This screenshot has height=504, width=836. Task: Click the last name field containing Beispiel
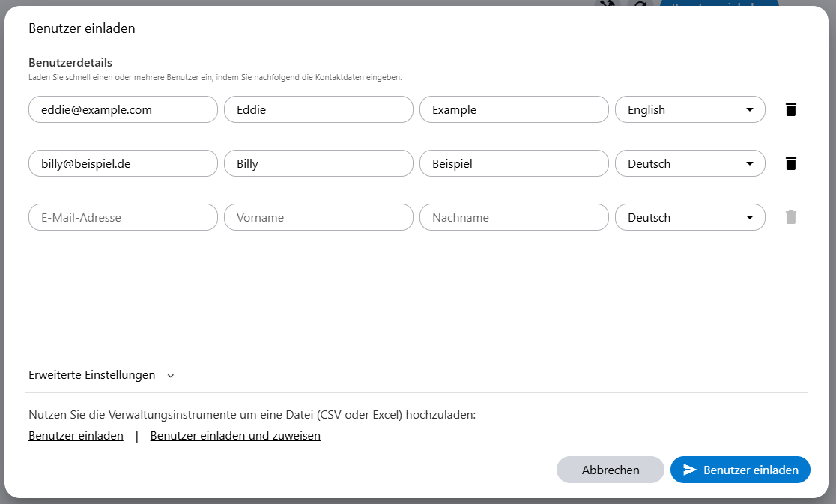(x=514, y=163)
